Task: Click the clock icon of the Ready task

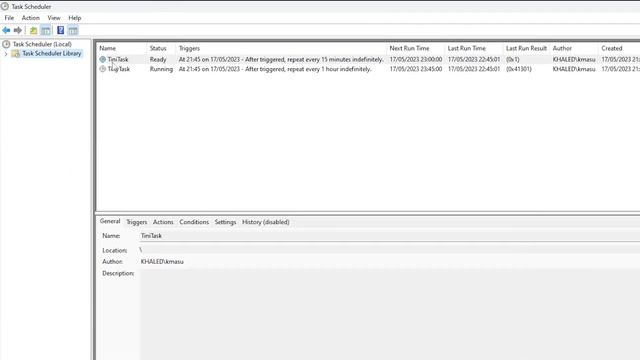Action: pos(102,59)
